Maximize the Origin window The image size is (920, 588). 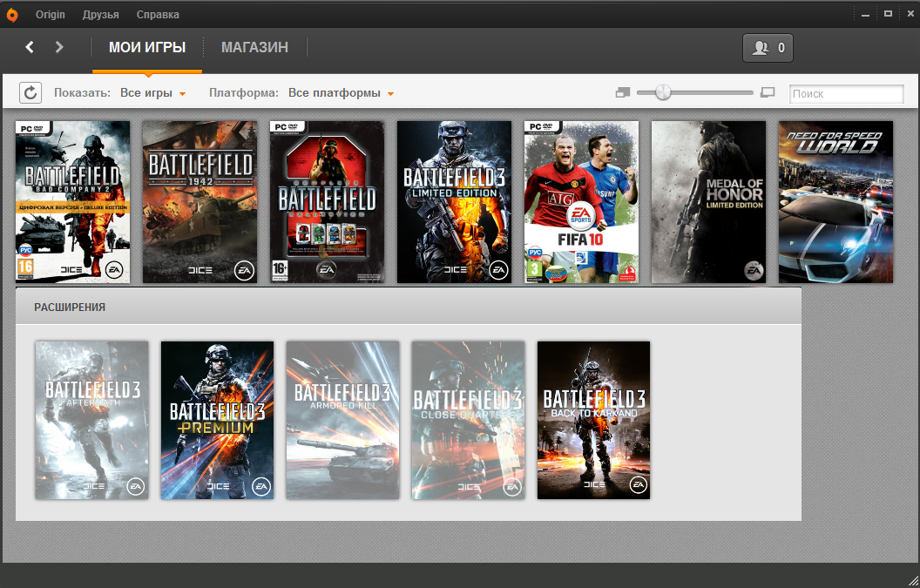click(888, 14)
